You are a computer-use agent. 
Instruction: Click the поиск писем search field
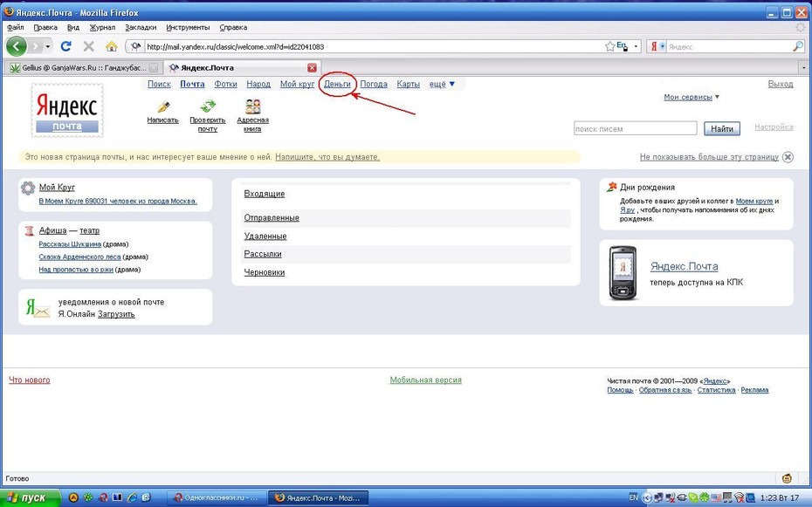636,128
